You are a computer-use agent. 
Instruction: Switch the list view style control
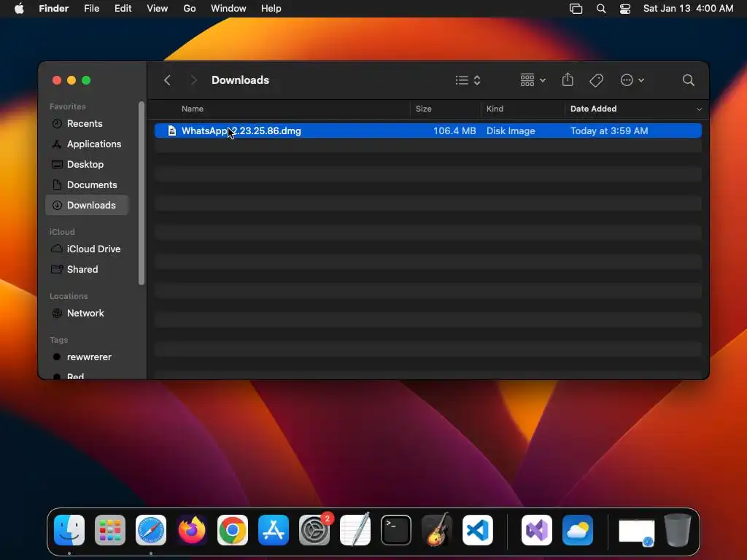[x=468, y=80]
